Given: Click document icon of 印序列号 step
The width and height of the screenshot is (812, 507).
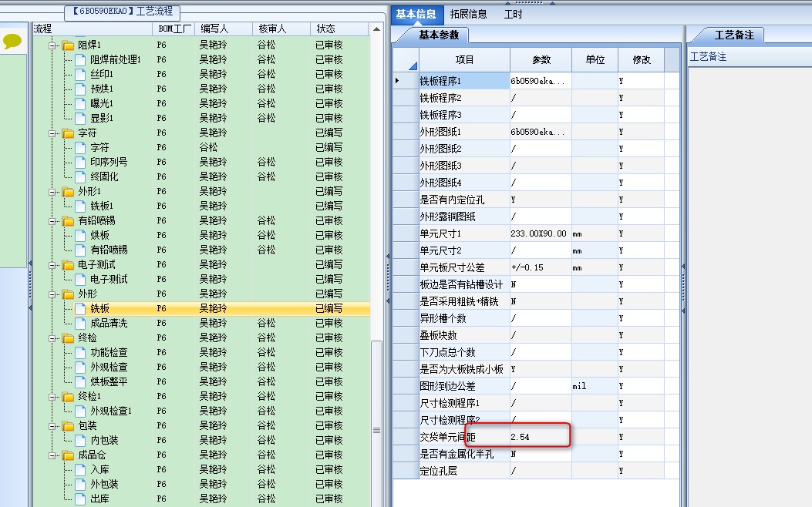Looking at the screenshot, I should click(x=80, y=162).
